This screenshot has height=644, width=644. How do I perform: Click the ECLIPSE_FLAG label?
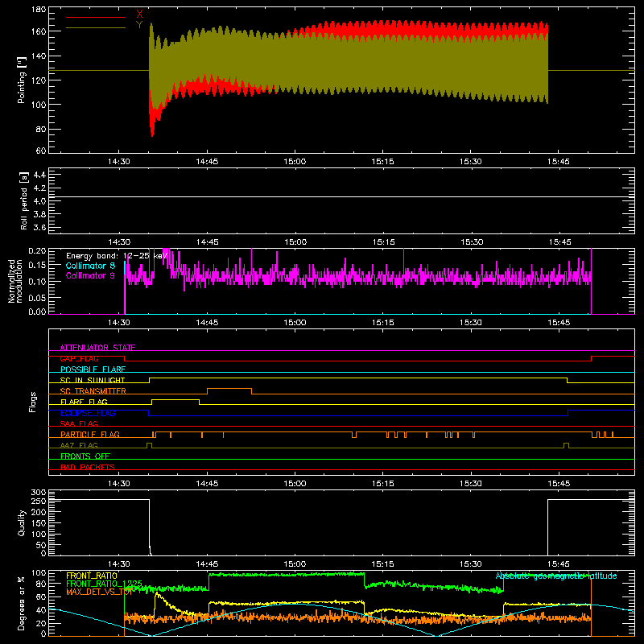click(88, 413)
